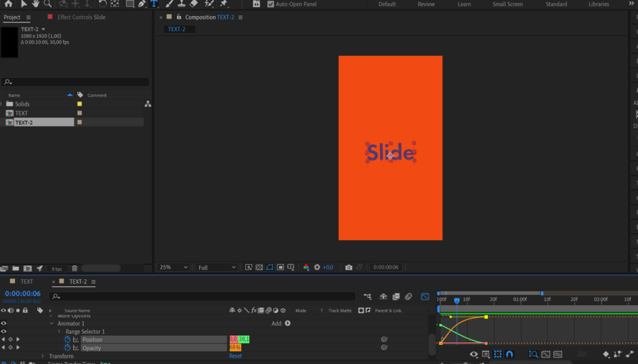Enable Motion Blur for layers

point(409,297)
